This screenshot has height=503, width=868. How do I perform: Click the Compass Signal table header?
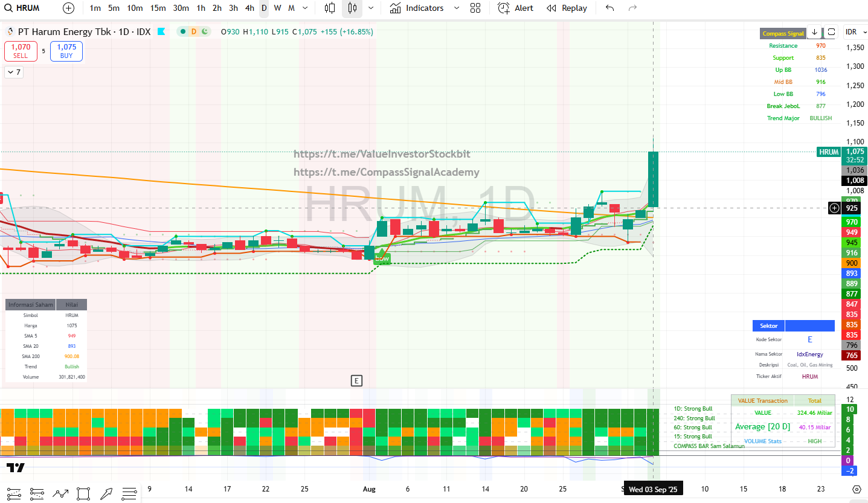tap(783, 34)
